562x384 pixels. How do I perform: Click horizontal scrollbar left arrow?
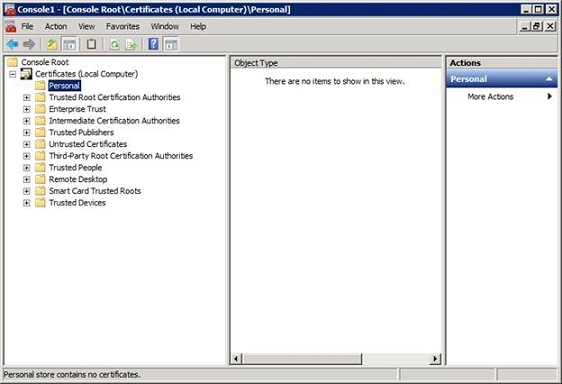pyautogui.click(x=236, y=359)
